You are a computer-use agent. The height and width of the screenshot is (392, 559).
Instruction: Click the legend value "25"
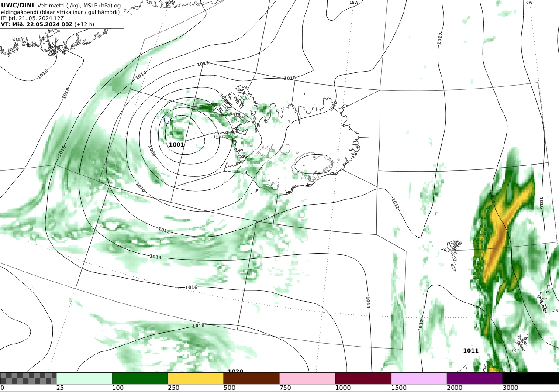click(60, 388)
